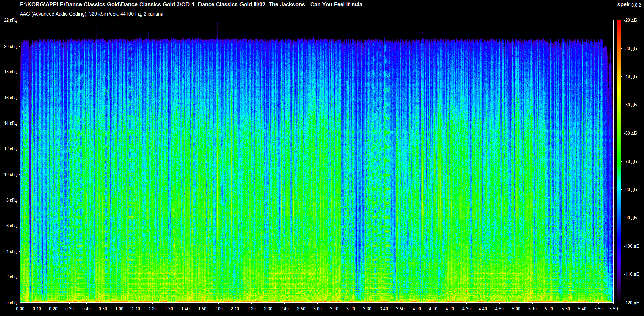The width and height of the screenshot is (644, 316).
Task: Click the 3:00 time axis label
Action: 318,309
